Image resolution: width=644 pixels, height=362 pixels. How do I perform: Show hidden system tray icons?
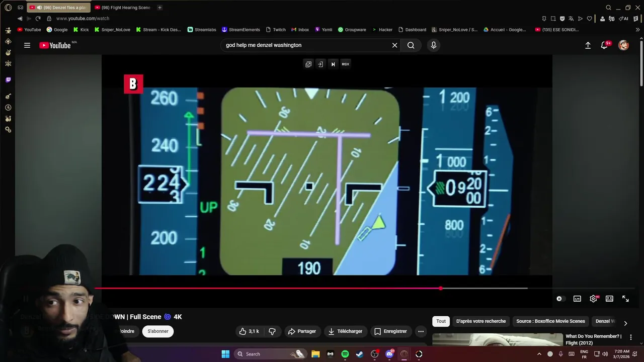539,354
